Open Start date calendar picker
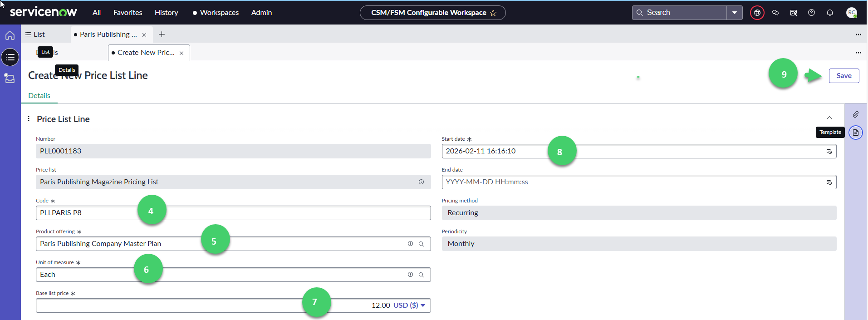The image size is (868, 320). (x=829, y=152)
